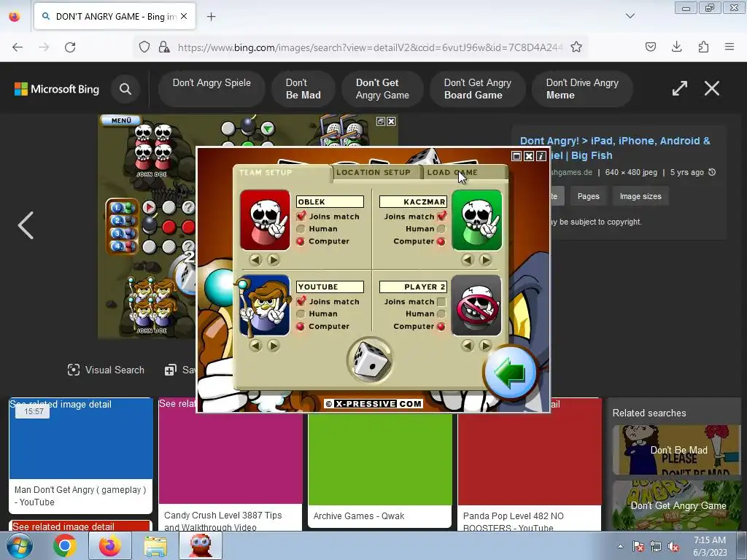Reload the page in Firefox
This screenshot has height=560, width=747.
[x=70, y=47]
